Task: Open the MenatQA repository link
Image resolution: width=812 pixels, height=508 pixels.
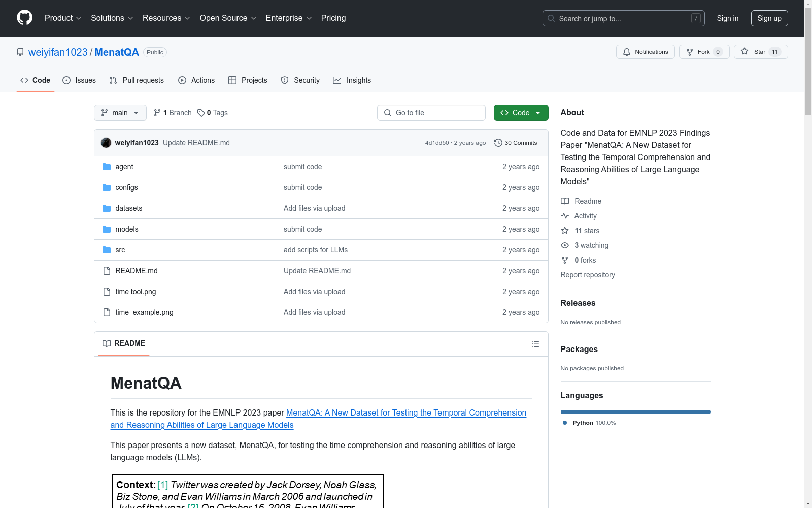Action: pos(117,52)
